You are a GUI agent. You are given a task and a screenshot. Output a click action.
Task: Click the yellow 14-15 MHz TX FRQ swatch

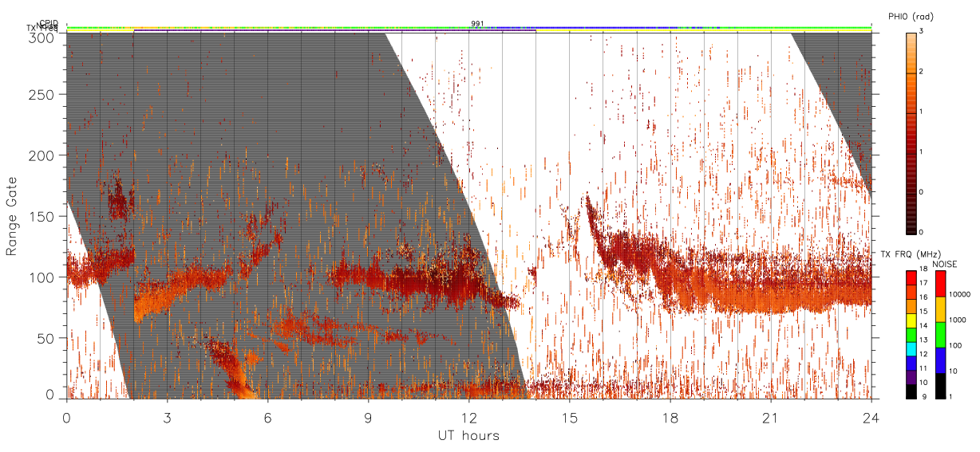[x=911, y=320]
